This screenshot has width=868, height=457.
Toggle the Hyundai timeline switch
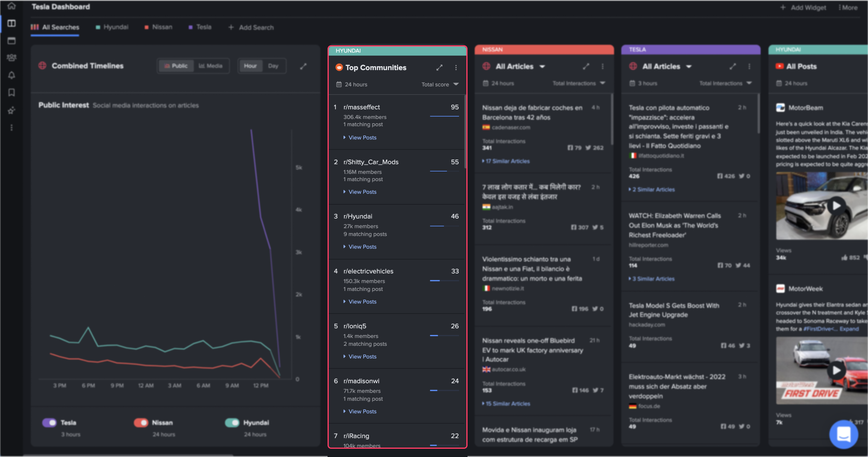coord(232,423)
